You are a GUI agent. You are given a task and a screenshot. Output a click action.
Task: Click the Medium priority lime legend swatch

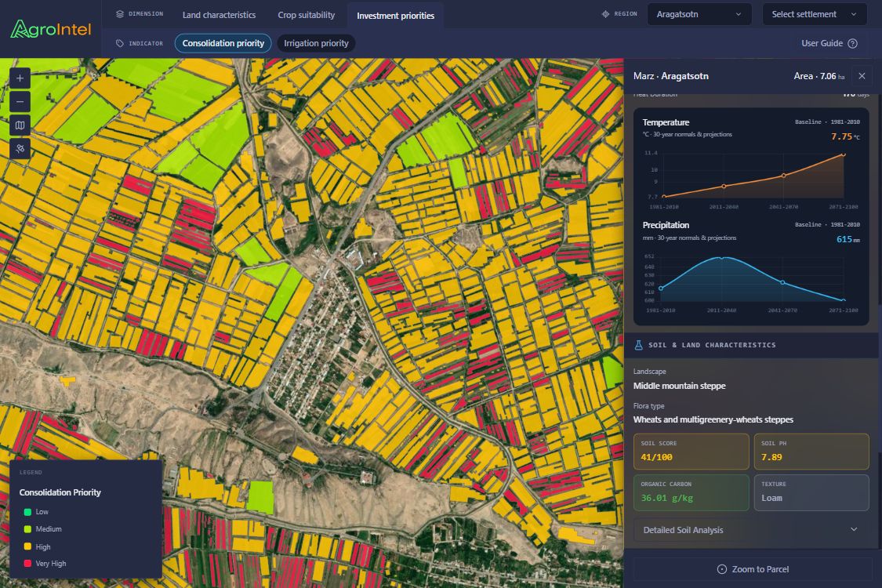pos(27,529)
